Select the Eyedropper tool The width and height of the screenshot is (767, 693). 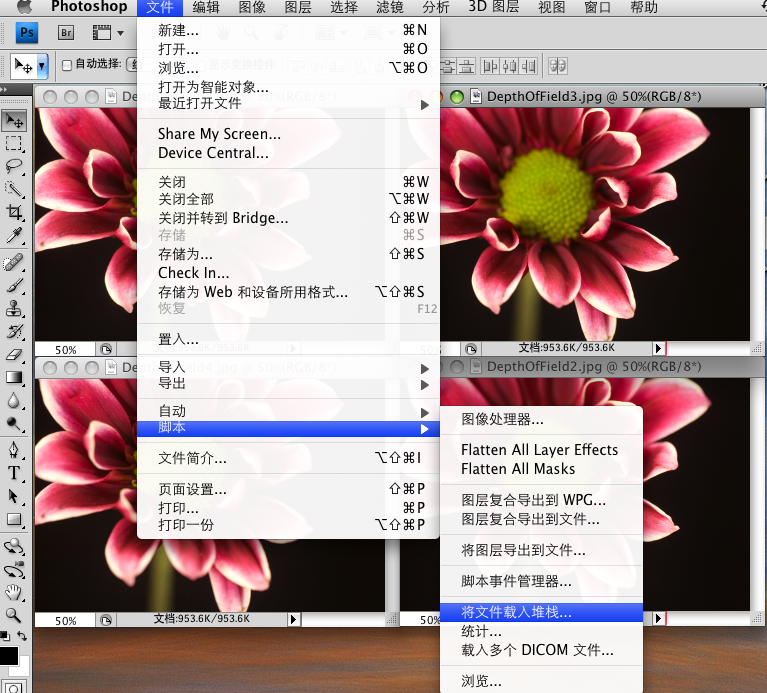pyautogui.click(x=14, y=235)
